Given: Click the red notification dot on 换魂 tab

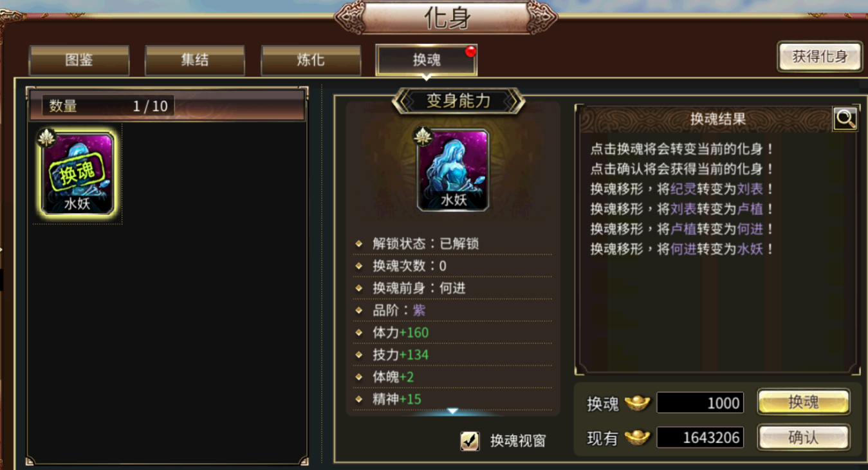Looking at the screenshot, I should point(471,52).
